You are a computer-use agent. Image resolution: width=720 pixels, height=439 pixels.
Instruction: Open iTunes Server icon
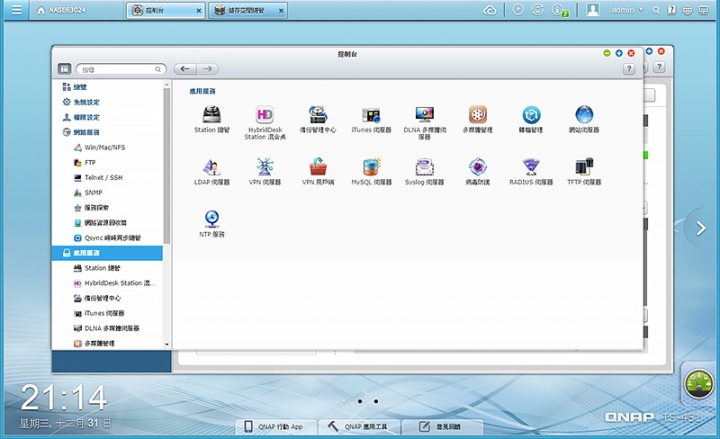tap(371, 115)
